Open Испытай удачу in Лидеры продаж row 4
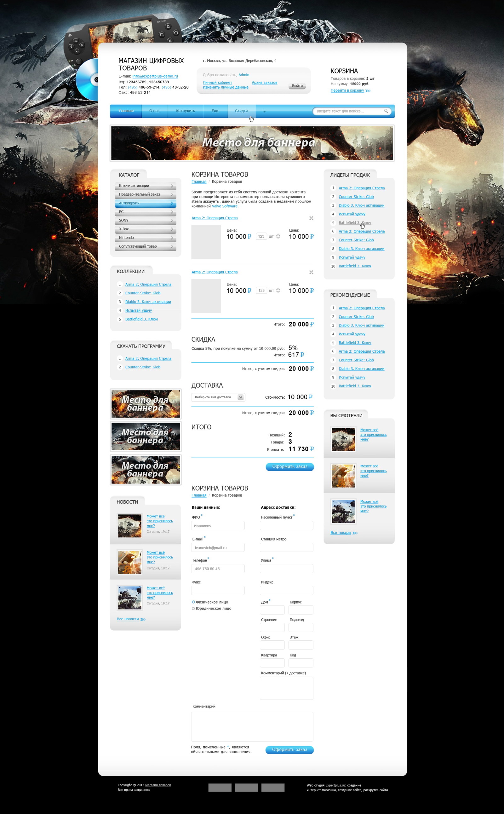This screenshot has height=814, width=504. click(352, 214)
